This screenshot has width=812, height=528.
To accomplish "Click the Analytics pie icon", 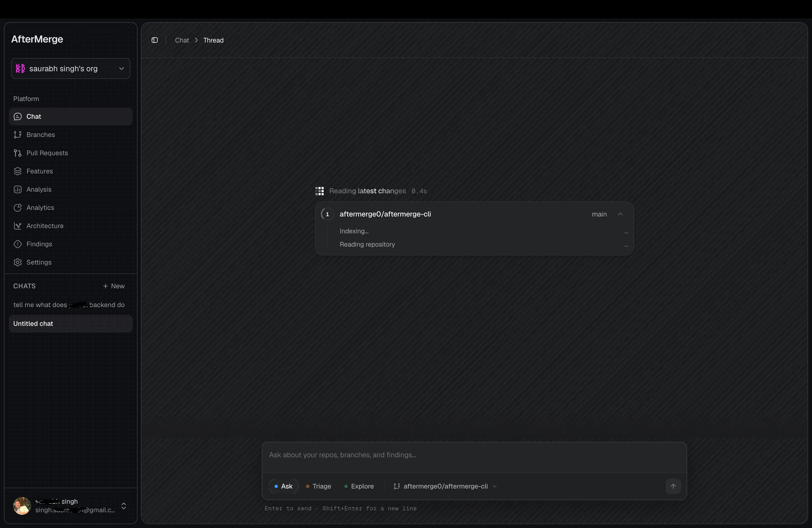I will 18,208.
